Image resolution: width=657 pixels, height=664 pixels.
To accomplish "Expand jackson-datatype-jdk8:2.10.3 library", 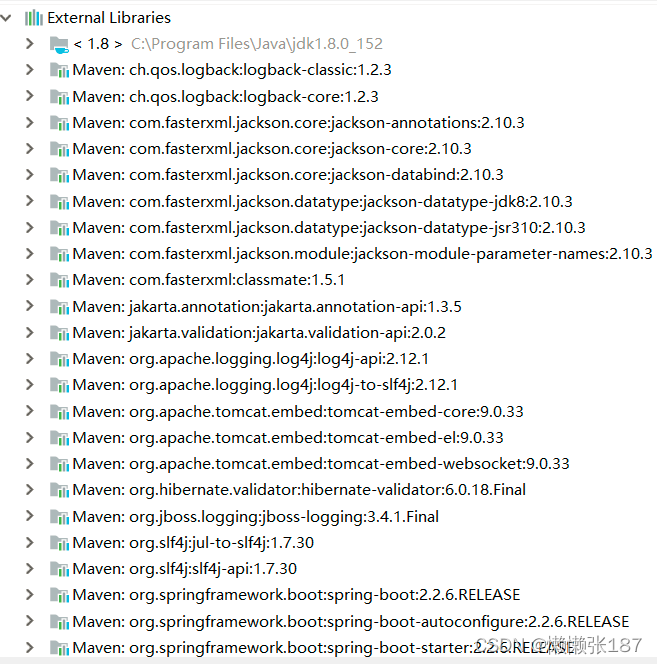I will click(x=30, y=201).
